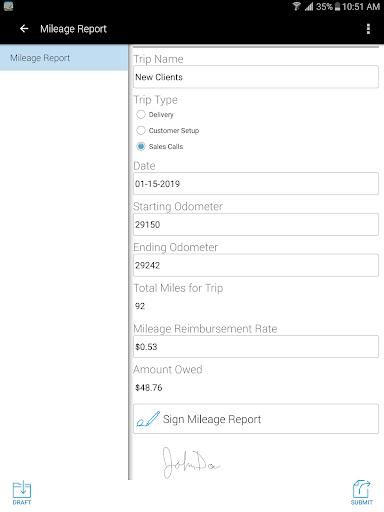Select the Customer Setup trip type
Screen dimensions: 384x512
tap(141, 130)
